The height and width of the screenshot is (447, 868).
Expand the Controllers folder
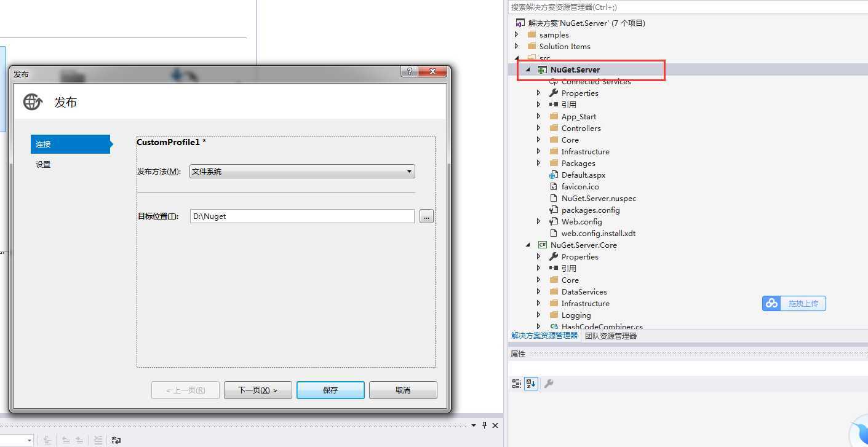click(x=539, y=128)
